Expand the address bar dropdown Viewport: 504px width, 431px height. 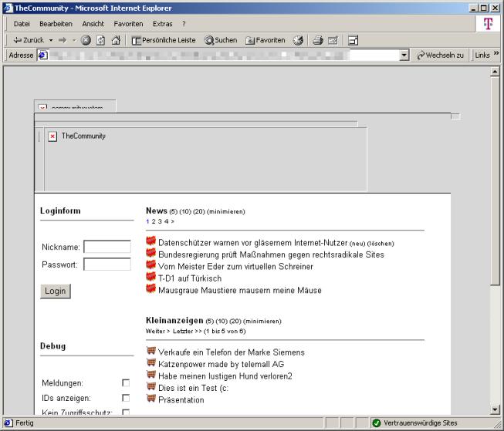404,56
